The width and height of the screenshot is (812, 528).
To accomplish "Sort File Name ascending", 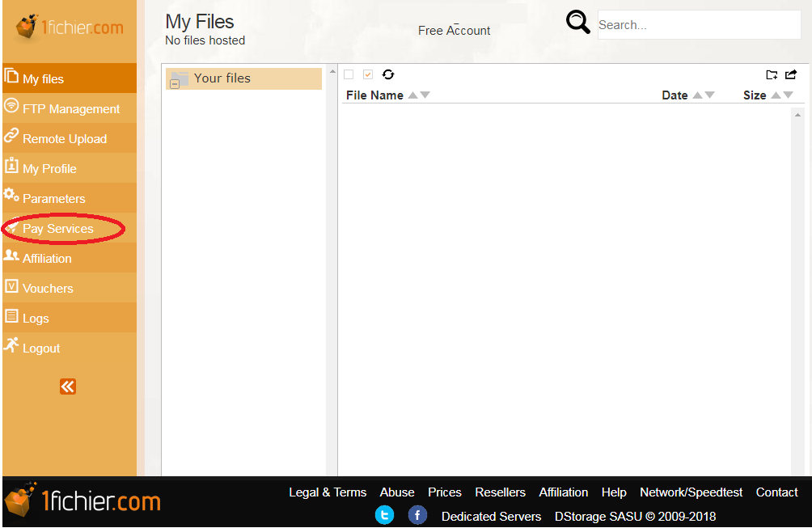I will tap(412, 95).
